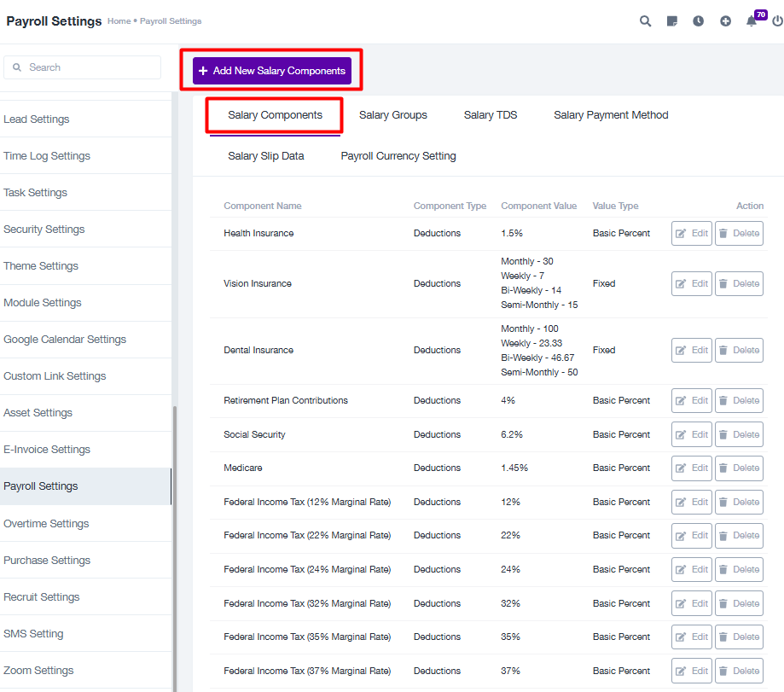Open the search magnifier icon in header
The image size is (784, 692).
coord(645,21)
